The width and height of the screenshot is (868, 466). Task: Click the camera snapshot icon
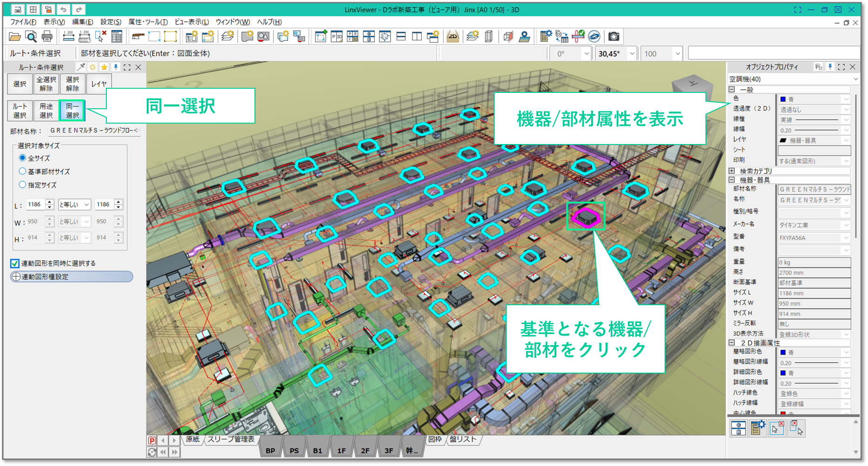point(613,37)
